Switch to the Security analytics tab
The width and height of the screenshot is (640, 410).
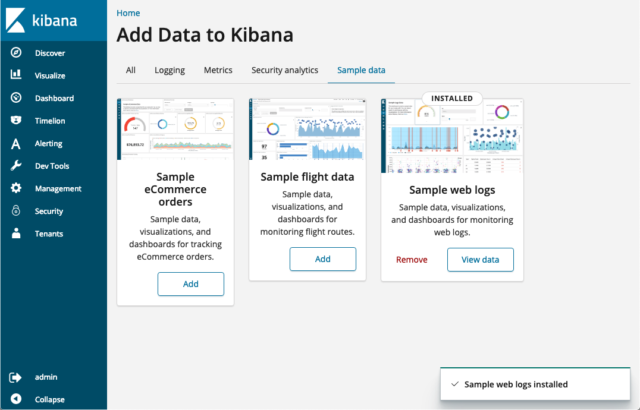tap(285, 70)
